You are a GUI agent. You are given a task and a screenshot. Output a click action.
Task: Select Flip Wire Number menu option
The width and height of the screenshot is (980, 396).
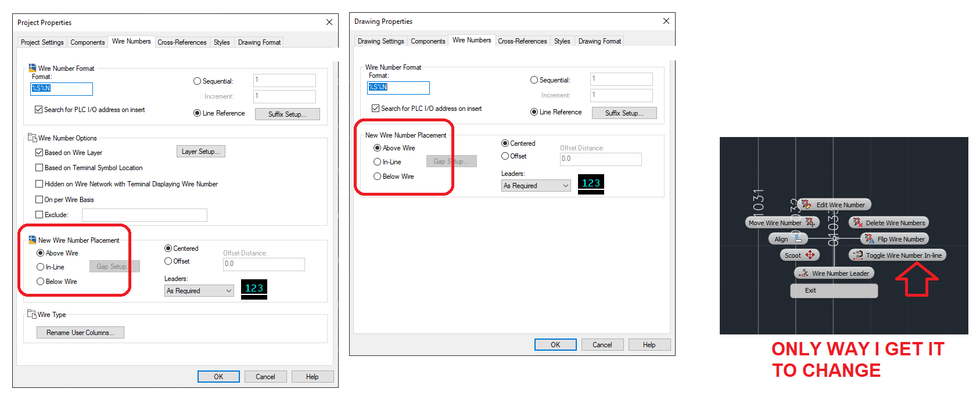click(895, 239)
